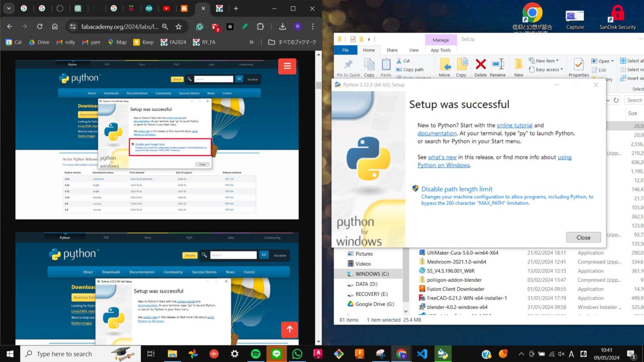This screenshot has height=362, width=644.
Task: Open the Gmail checker extension with badge
Action: pos(215,27)
